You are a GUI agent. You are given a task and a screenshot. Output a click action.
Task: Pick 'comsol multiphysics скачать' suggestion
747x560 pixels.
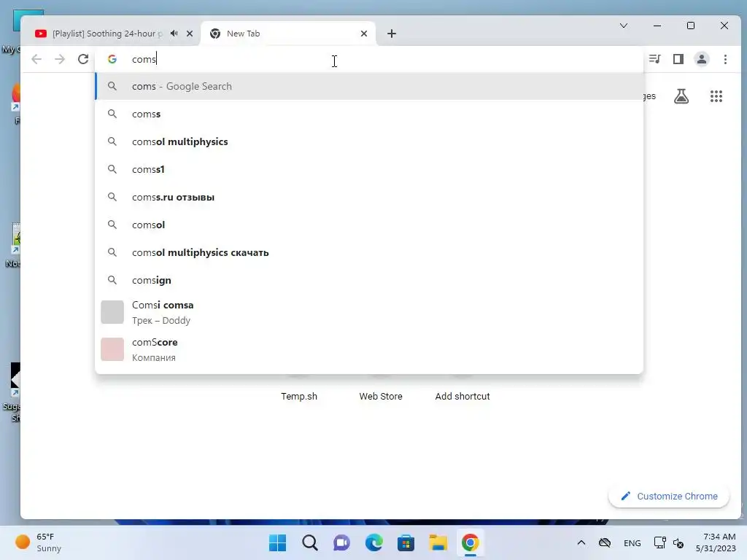[369, 252]
